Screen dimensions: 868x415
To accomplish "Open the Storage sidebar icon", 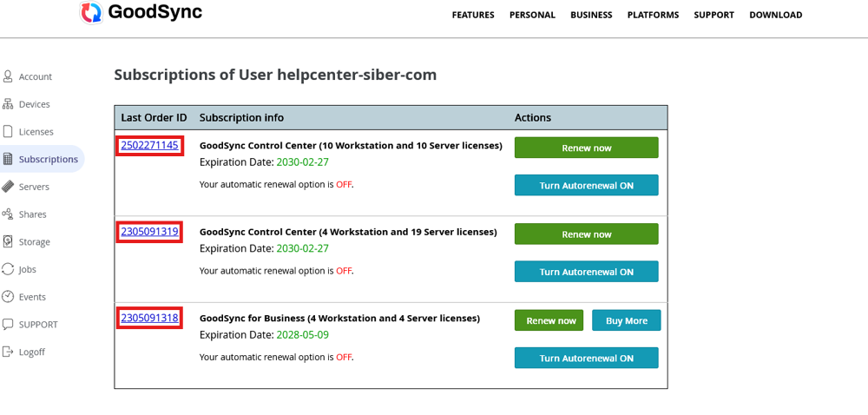I will [8, 242].
